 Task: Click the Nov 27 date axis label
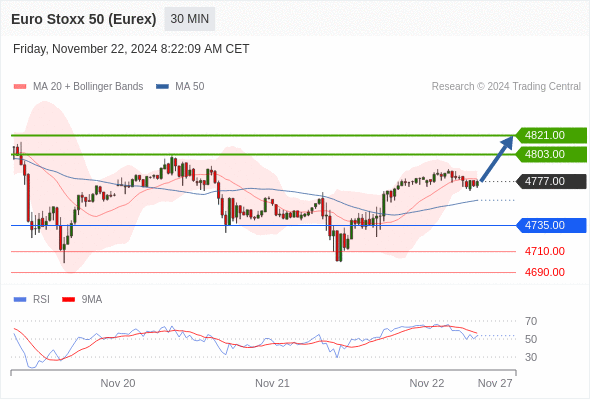(x=495, y=383)
